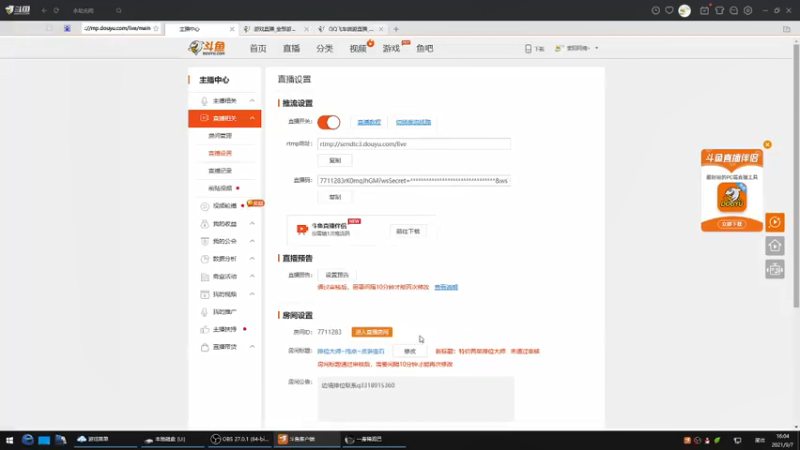This screenshot has height=450, width=800.
Task: Switch to OBS 27.0.1 on the taskbar
Action: pos(240,439)
